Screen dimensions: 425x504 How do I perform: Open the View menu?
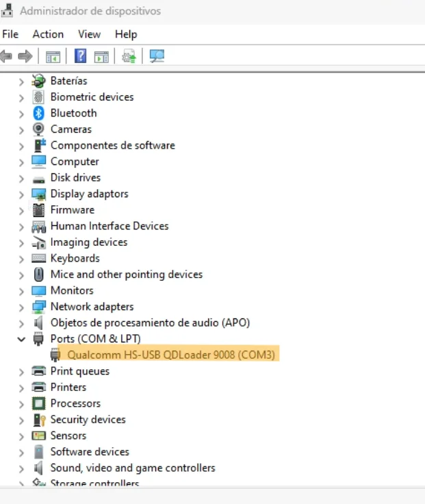(x=89, y=34)
